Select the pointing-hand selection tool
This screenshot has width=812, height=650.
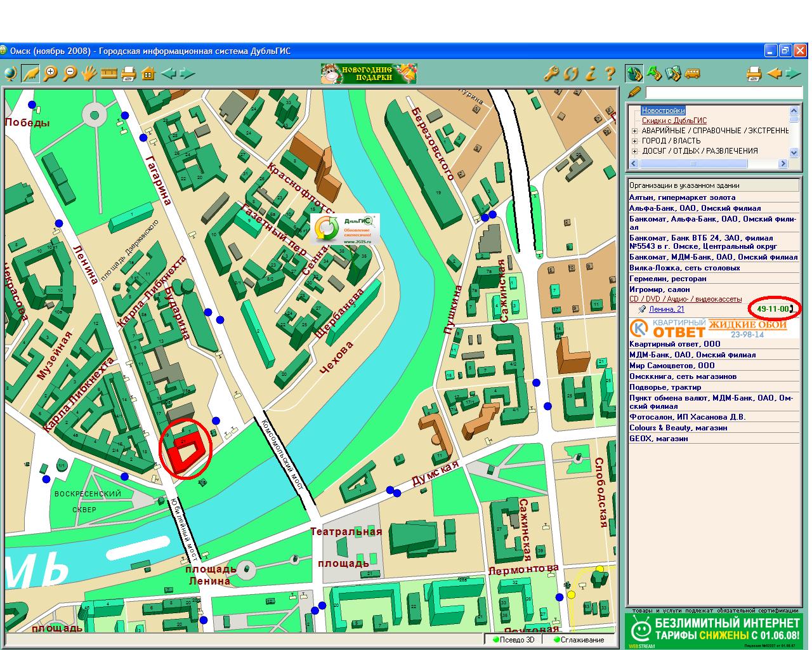click(30, 74)
